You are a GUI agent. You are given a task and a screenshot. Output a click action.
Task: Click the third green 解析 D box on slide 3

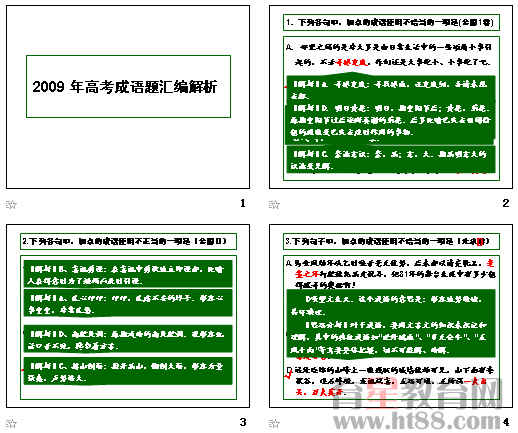tap(128, 339)
